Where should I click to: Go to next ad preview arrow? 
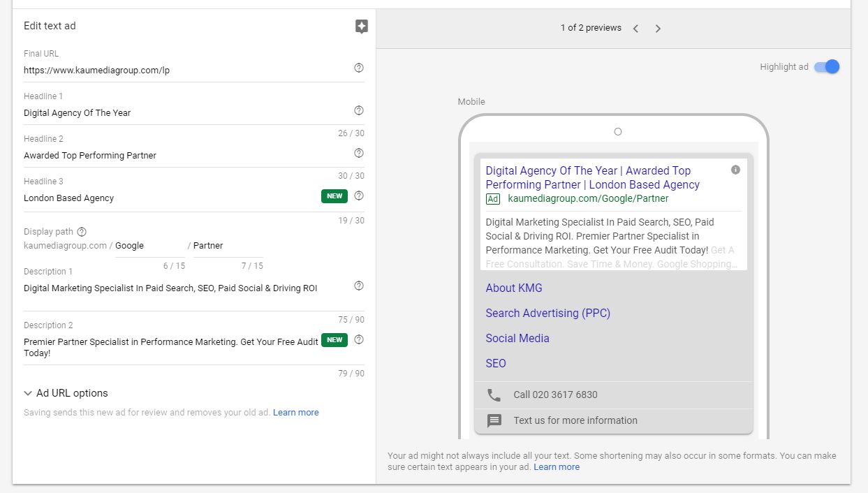pos(658,29)
